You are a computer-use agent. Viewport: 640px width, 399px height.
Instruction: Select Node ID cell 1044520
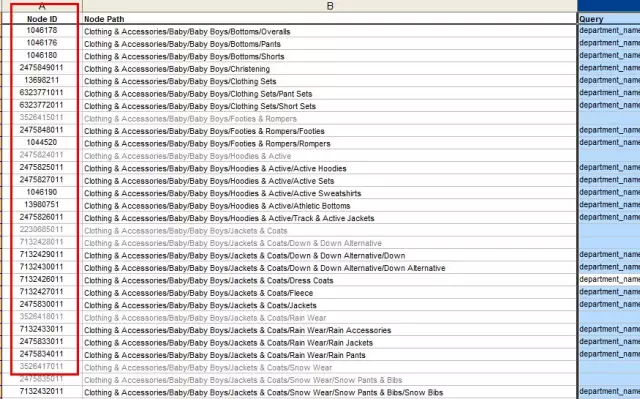42,142
